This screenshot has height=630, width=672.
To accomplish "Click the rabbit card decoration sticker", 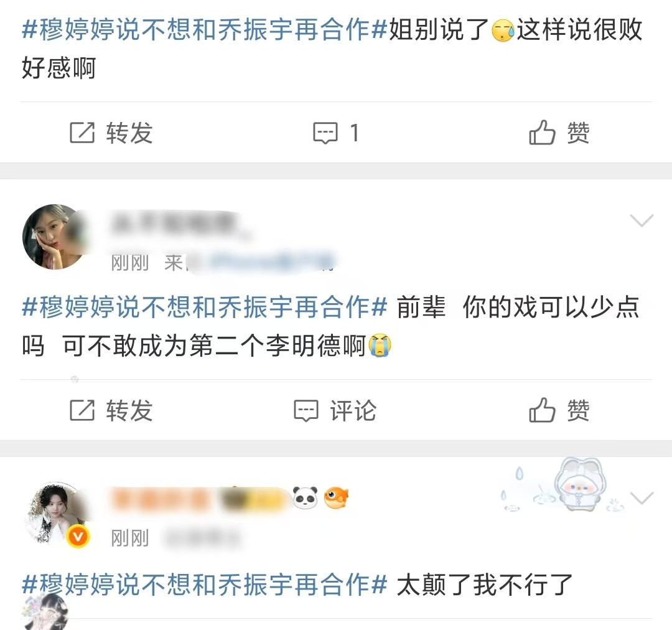I will click(576, 484).
